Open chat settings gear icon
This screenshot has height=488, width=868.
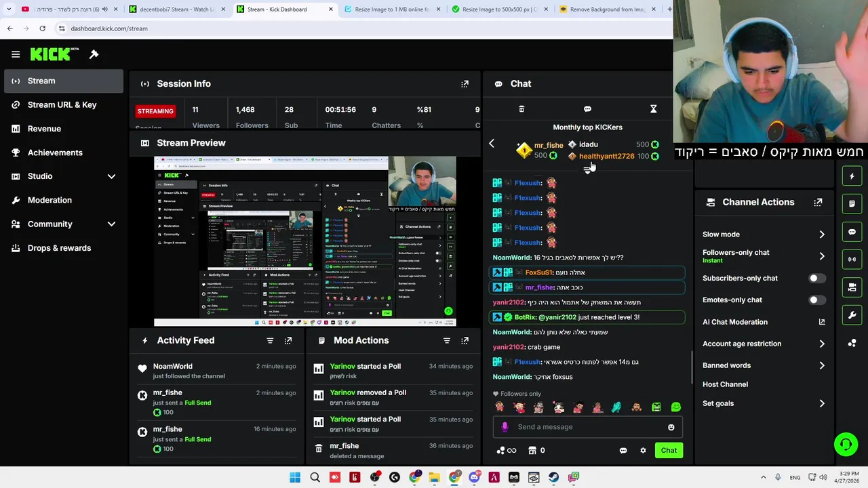(x=643, y=451)
